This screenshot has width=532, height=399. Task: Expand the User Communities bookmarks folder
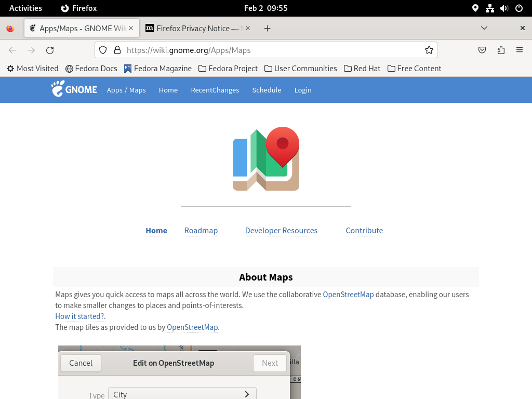point(301,69)
